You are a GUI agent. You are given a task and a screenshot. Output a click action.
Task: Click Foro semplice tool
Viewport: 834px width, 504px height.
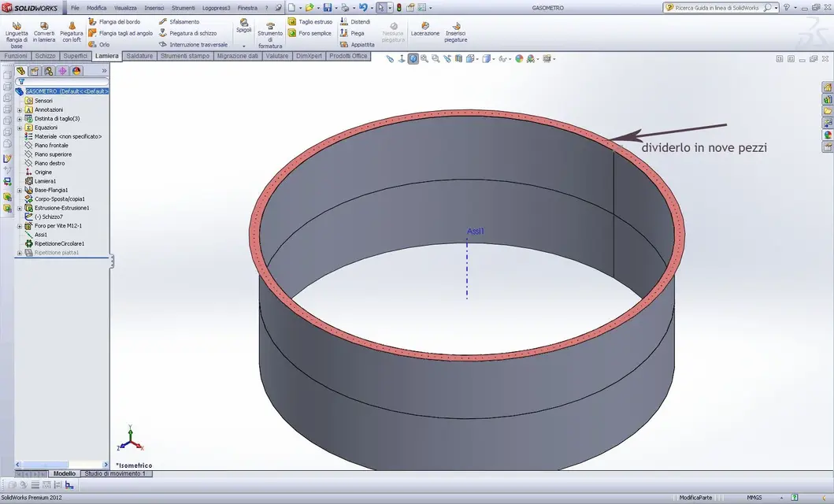click(310, 33)
